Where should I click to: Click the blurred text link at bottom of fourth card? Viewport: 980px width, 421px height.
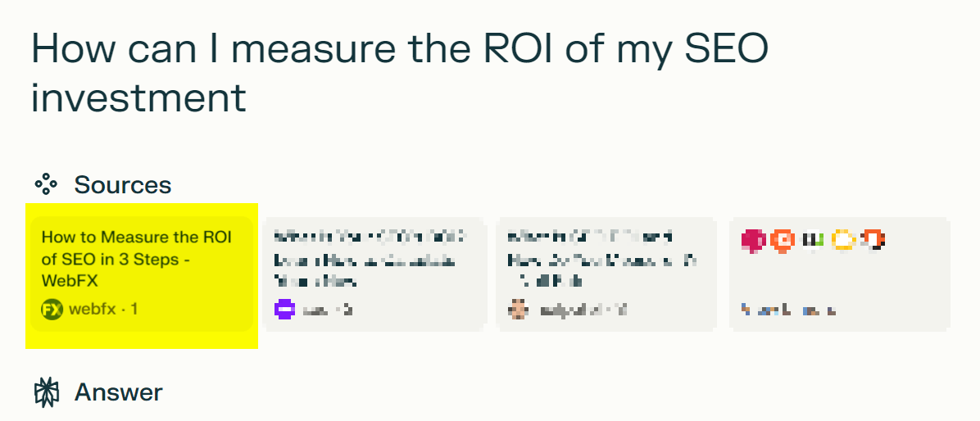coord(787,309)
